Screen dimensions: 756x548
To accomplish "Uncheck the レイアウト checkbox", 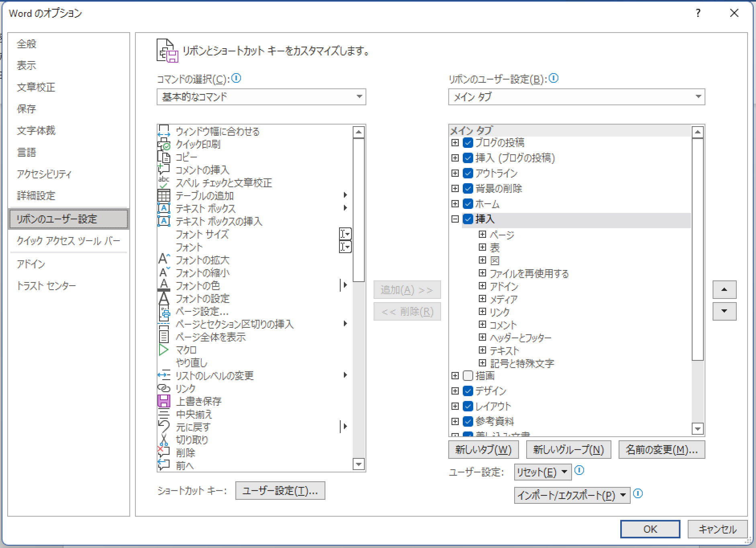I will (468, 406).
